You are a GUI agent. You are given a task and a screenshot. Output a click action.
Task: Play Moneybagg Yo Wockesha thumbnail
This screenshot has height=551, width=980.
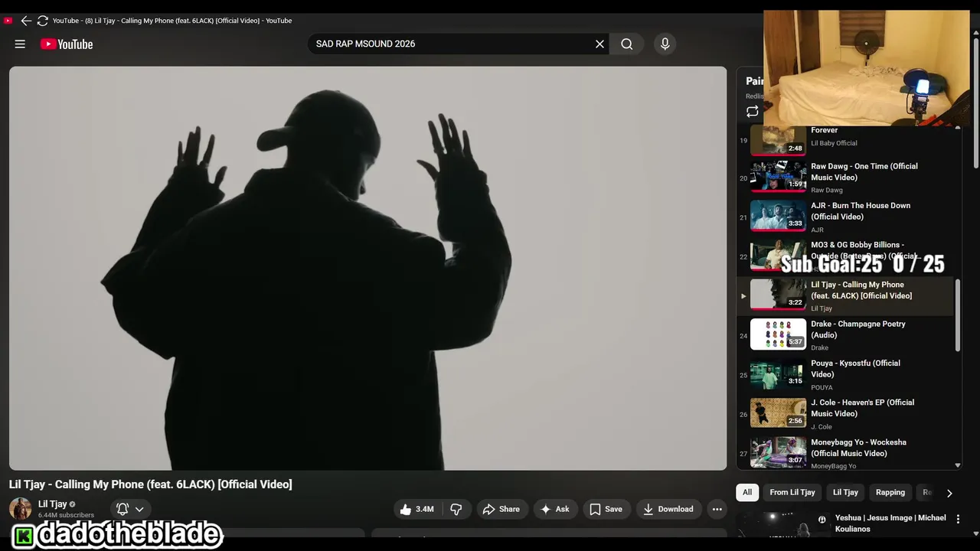tap(778, 452)
